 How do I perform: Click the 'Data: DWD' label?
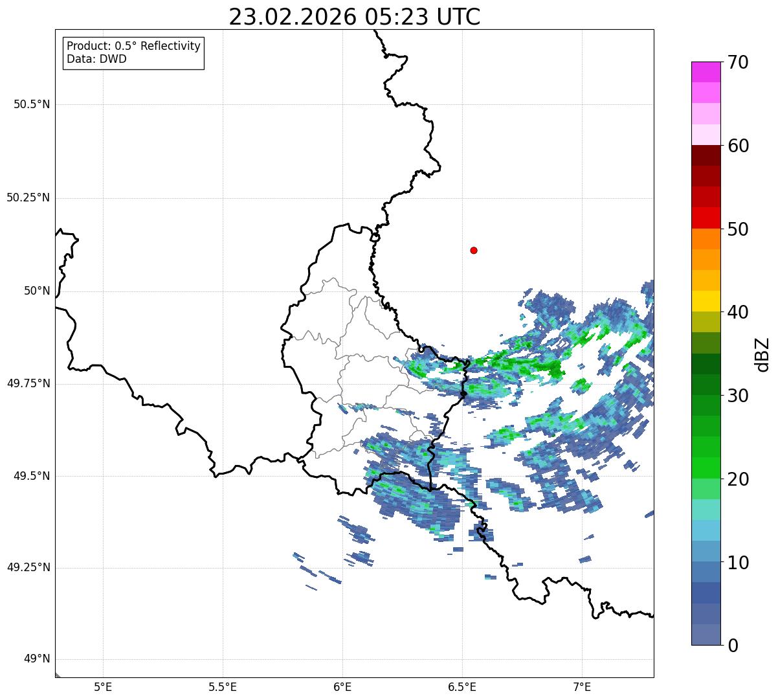point(96,59)
